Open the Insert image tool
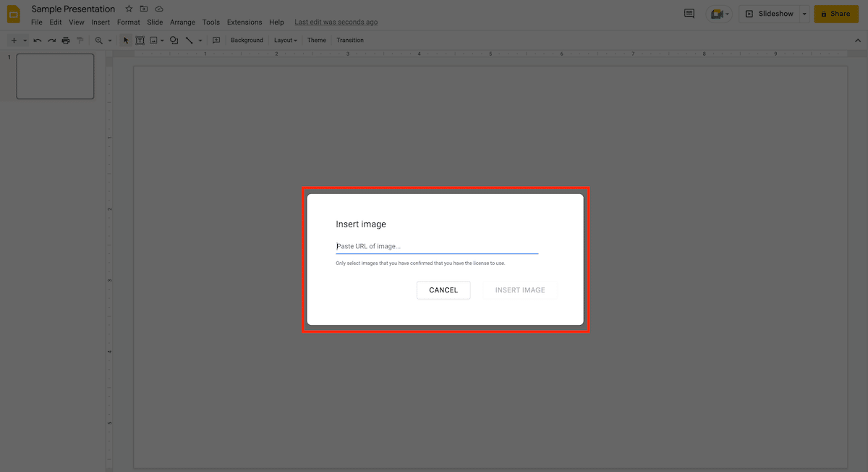Viewport: 868px width, 472px height. (x=154, y=40)
